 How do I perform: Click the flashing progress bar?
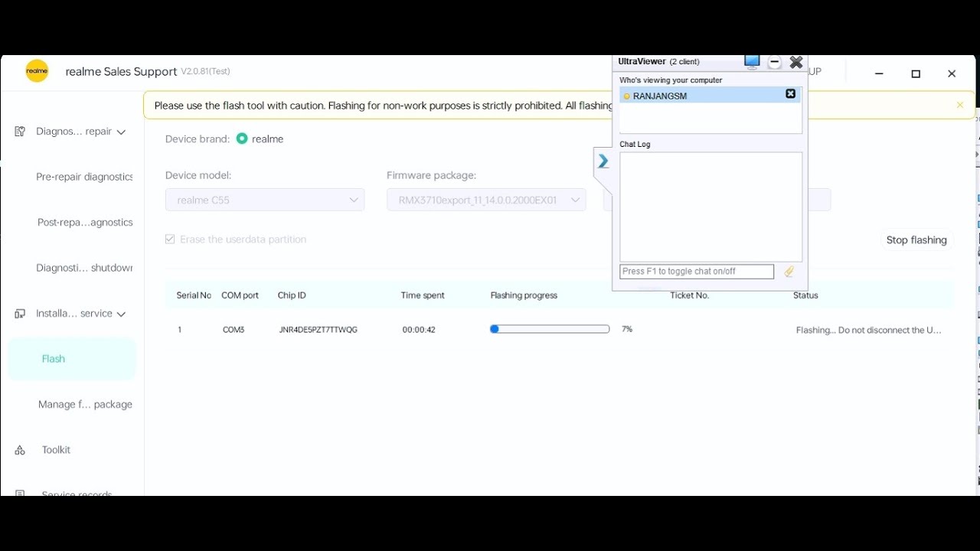[550, 329]
